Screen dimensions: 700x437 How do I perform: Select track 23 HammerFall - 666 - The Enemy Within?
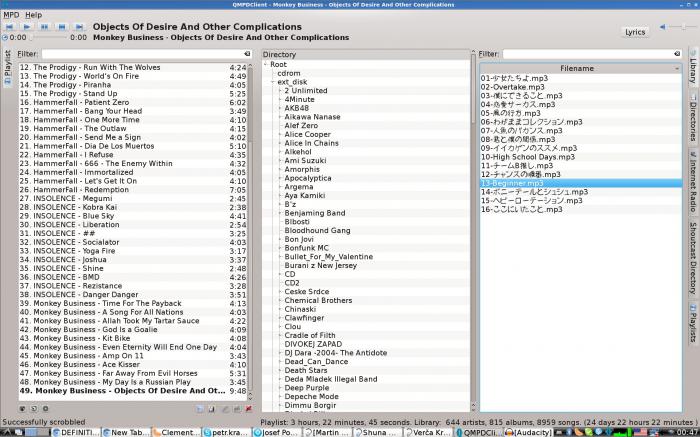133,163
